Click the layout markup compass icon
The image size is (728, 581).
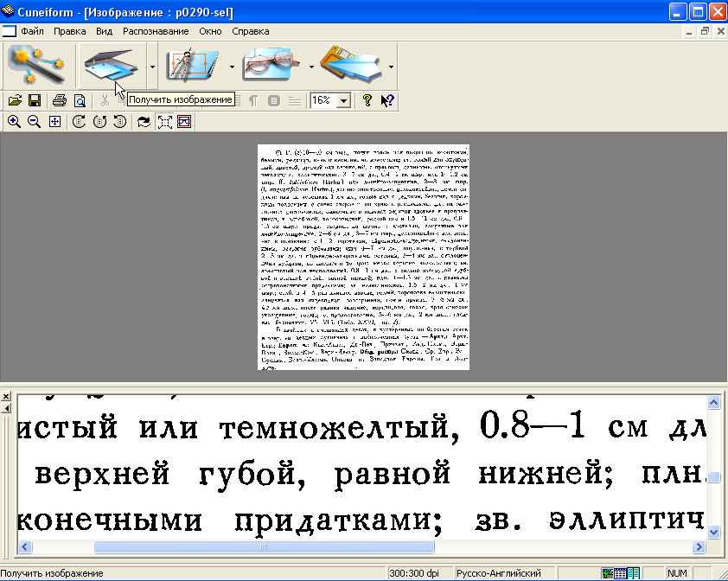[190, 65]
